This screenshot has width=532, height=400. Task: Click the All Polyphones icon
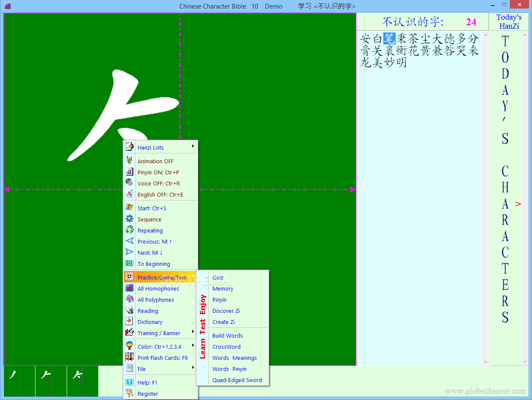(129, 299)
